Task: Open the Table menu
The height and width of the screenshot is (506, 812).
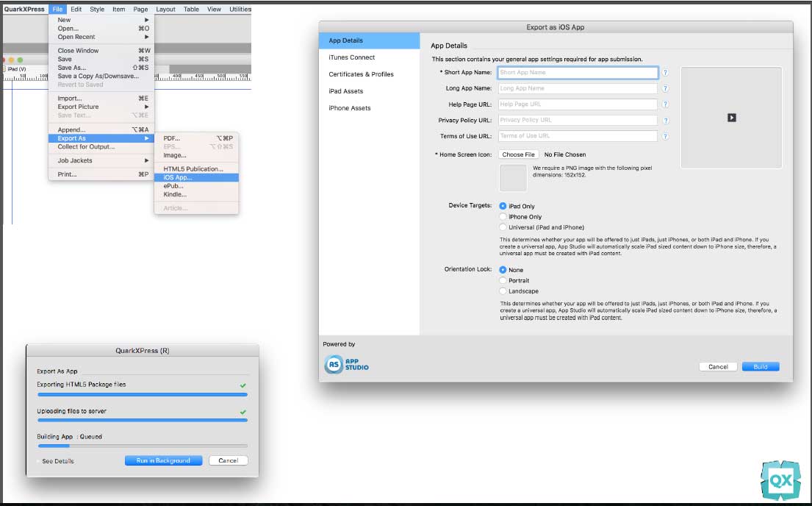Action: click(191, 9)
